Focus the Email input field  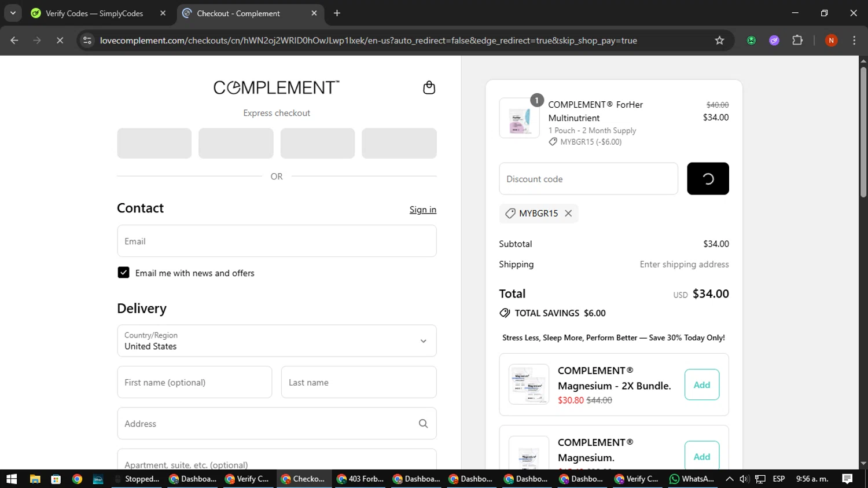[277, 241]
